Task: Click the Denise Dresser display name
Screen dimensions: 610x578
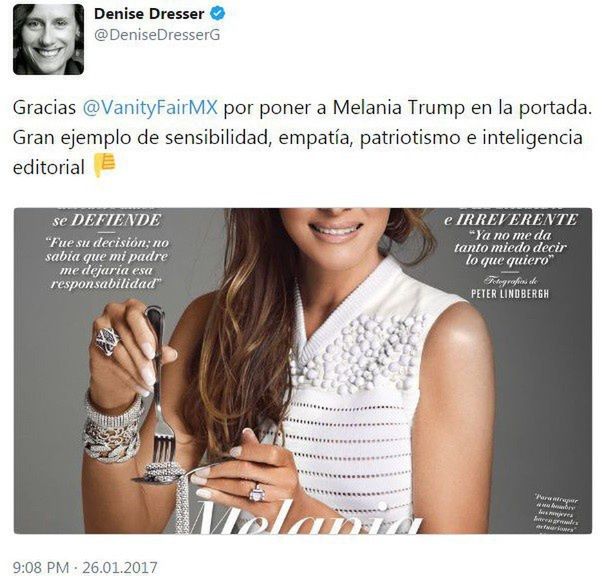Action: [149, 14]
